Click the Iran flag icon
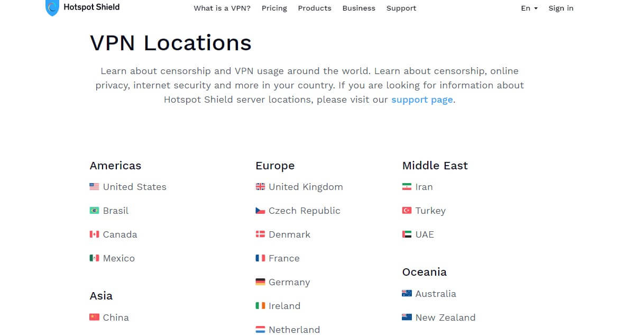This screenshot has width=644, height=335. [407, 187]
